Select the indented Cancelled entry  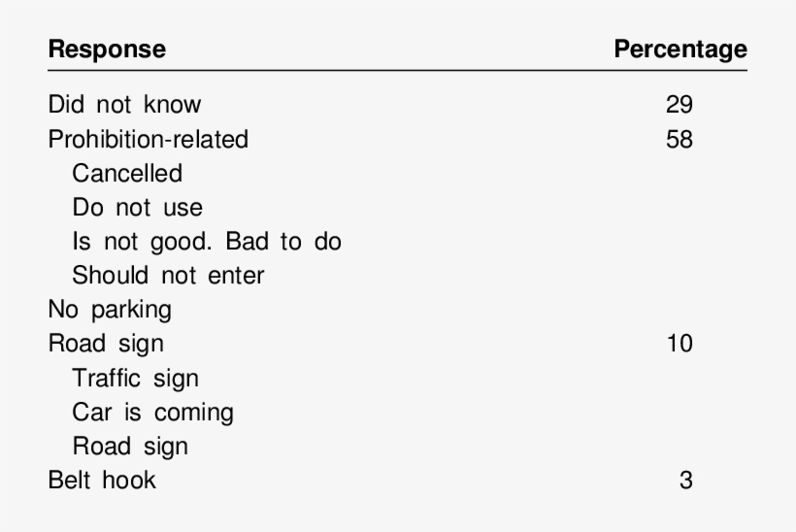tap(127, 173)
